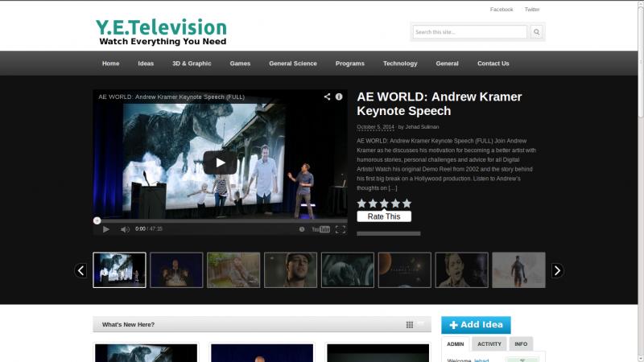Open the Home menu item
Viewport: 644px width, 362px height.
(111, 64)
